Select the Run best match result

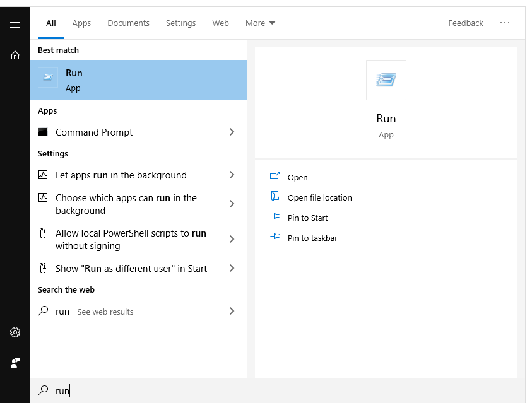pos(139,80)
